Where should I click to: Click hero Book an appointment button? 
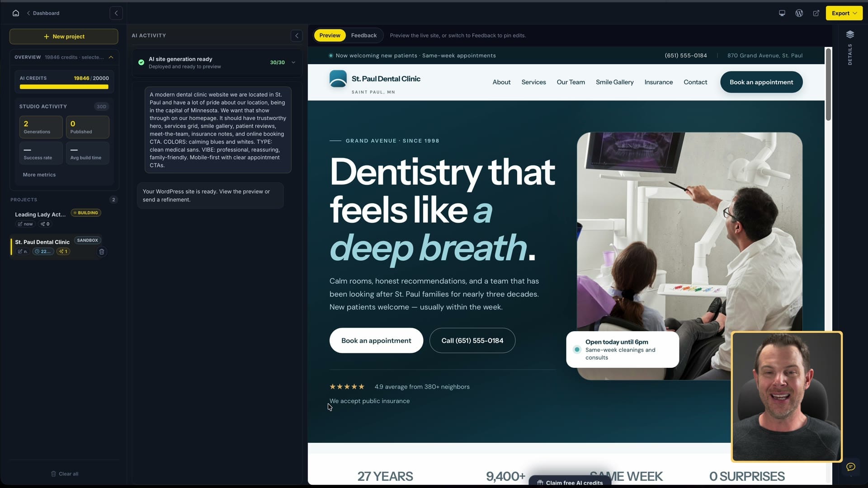pos(376,341)
